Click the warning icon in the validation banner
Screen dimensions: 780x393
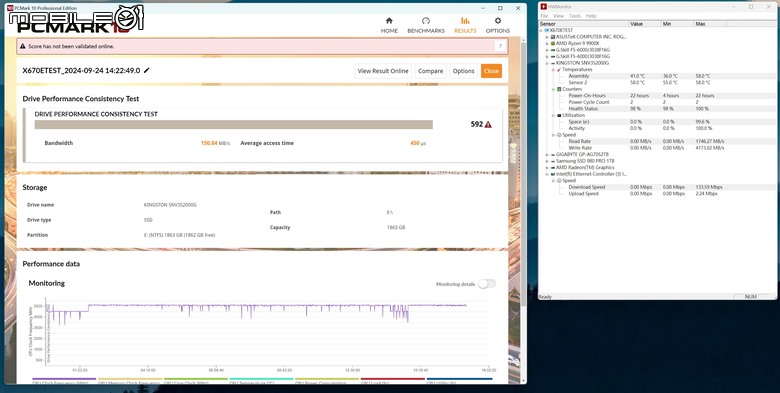22,46
